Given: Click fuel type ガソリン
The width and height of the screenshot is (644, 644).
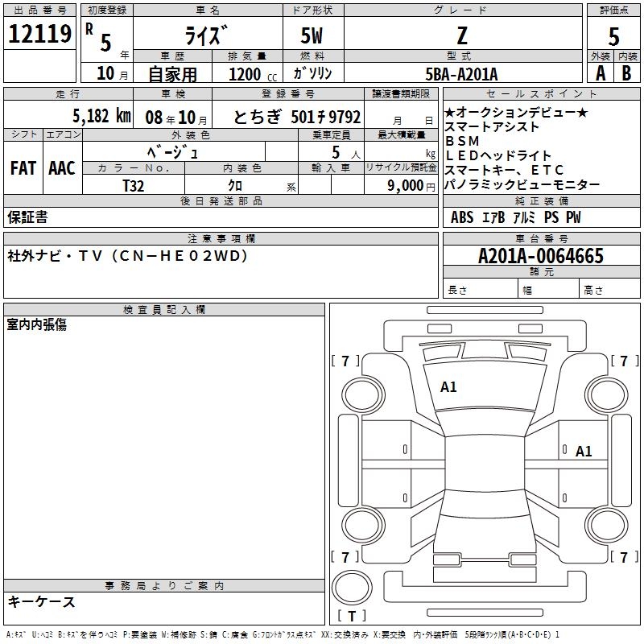Looking at the screenshot, I should pyautogui.click(x=312, y=73).
